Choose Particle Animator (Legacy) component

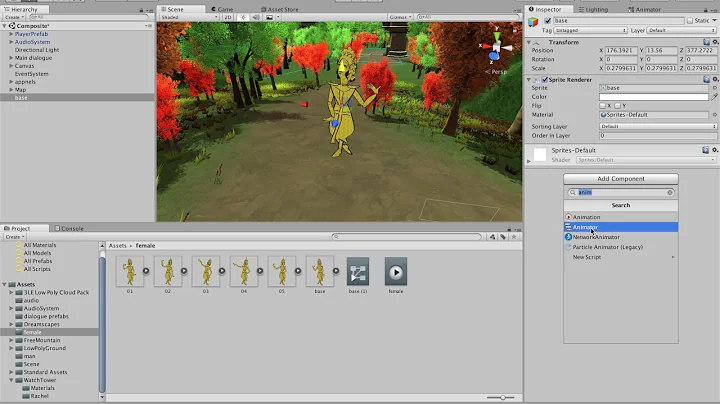[x=621, y=247]
